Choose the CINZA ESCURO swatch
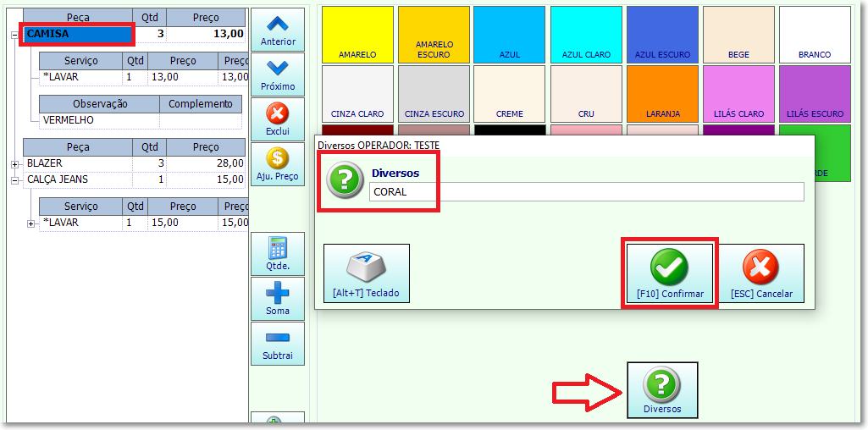Screen dimensions: 868x430 [x=434, y=93]
